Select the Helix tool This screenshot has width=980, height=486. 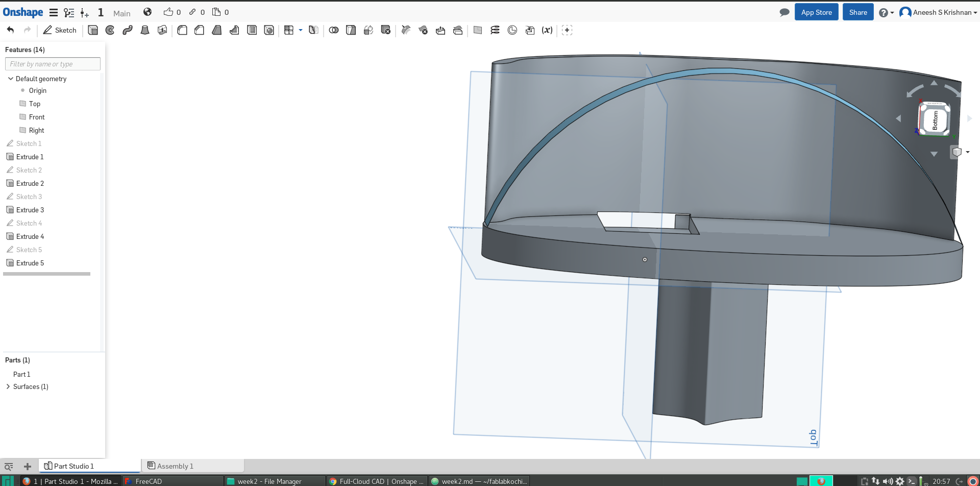(x=495, y=30)
